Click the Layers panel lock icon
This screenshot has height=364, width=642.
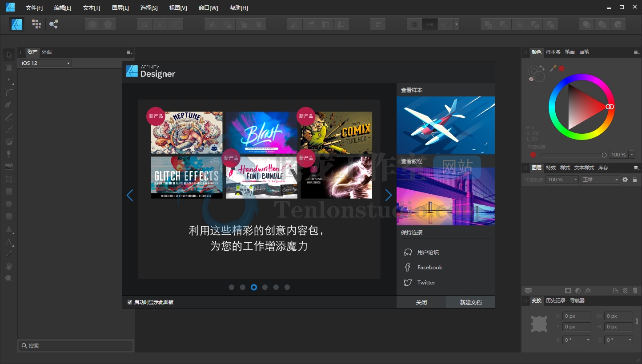pos(635,180)
